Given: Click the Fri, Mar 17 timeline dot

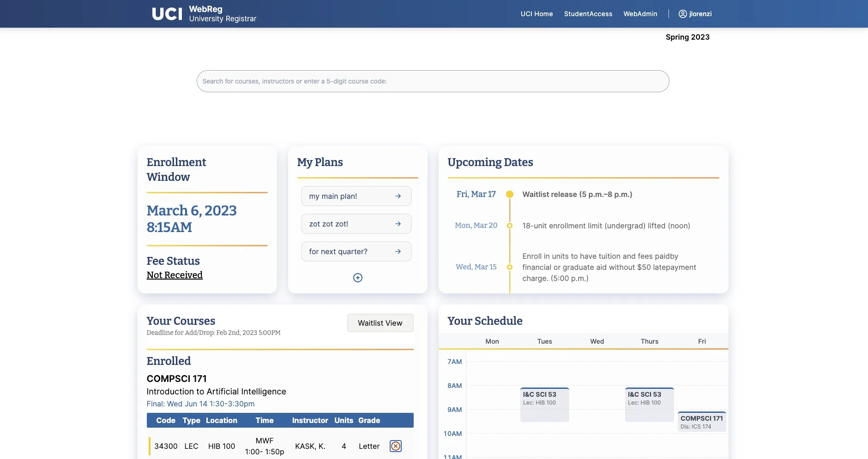Looking at the screenshot, I should click(510, 194).
